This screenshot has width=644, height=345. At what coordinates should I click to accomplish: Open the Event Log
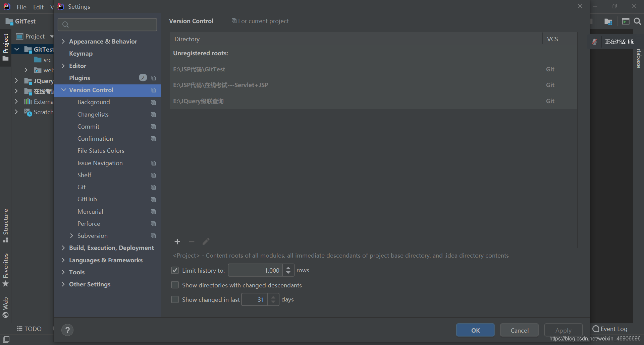pyautogui.click(x=610, y=329)
